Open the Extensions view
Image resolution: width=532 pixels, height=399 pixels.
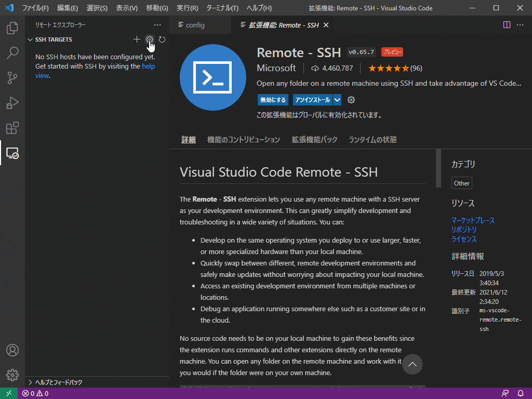[12, 128]
